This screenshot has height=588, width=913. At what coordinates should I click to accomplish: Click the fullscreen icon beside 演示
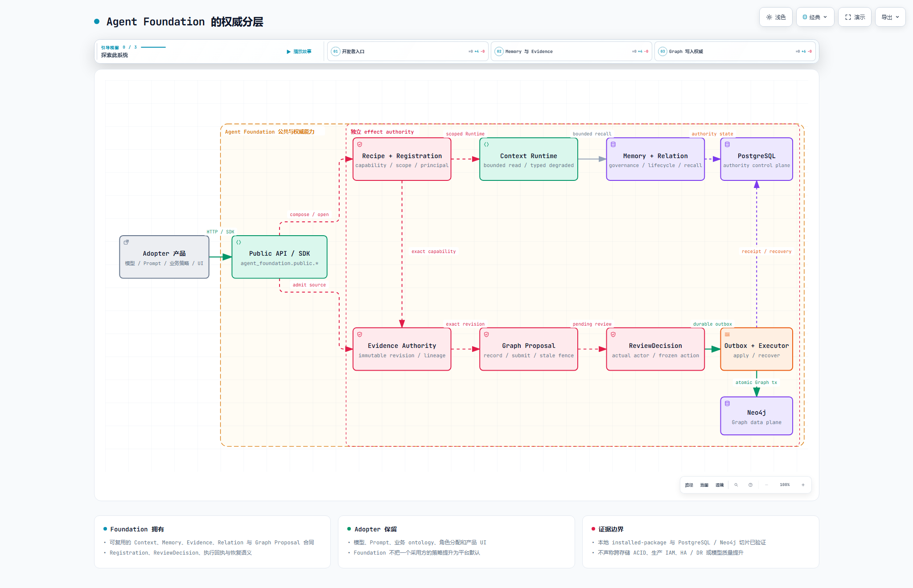click(848, 17)
